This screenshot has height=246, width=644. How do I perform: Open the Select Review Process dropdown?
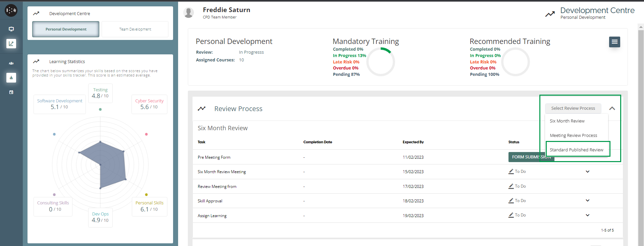pos(573,108)
